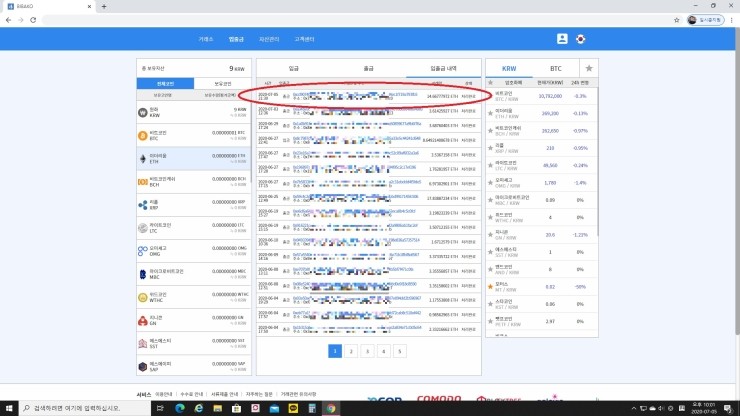Screen dimensions: 740x416
Task: Click BTC / KRW price 10,792,000
Action: click(550, 96)
